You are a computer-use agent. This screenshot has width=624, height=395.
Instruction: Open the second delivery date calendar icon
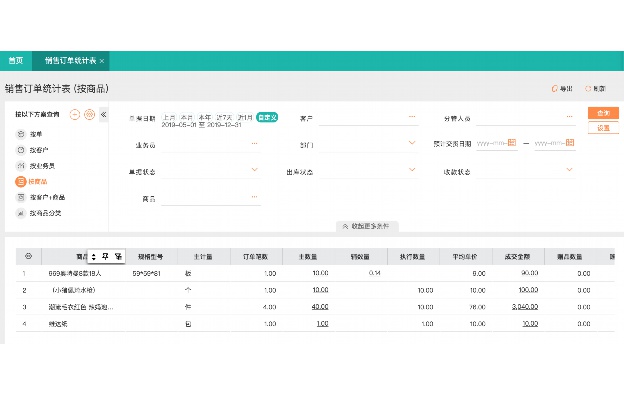coord(570,143)
